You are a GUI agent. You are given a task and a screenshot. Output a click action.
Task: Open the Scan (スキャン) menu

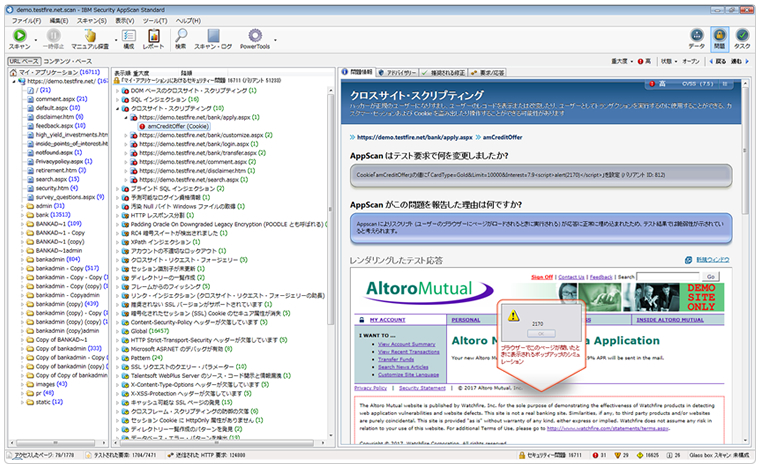[x=92, y=21]
